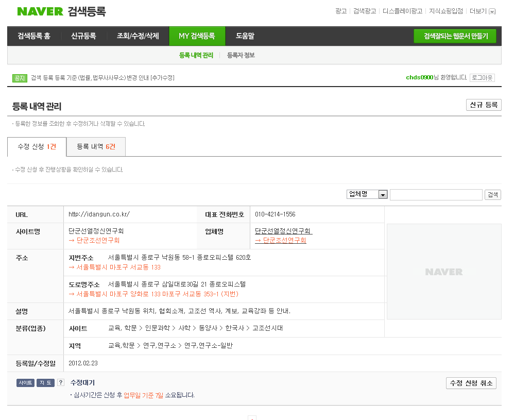
Task: Click the phone number 010-4214-1556
Action: 275,214
